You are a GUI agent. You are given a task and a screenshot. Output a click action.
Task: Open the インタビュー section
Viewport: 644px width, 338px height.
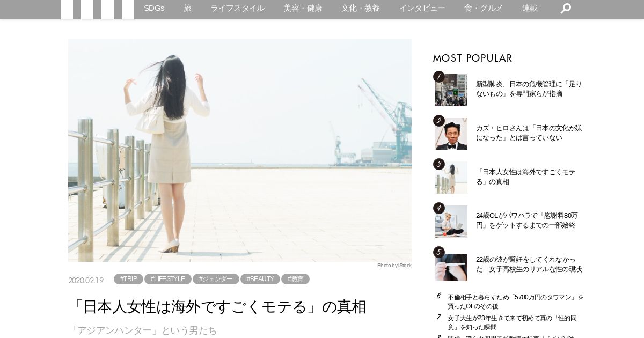422,8
